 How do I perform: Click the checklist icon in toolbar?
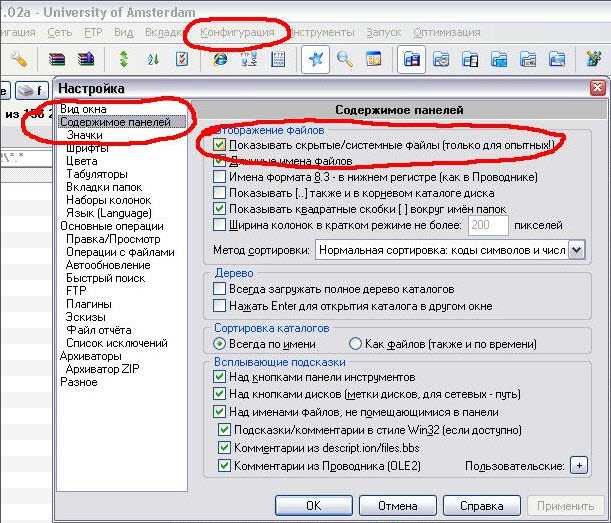[181, 60]
